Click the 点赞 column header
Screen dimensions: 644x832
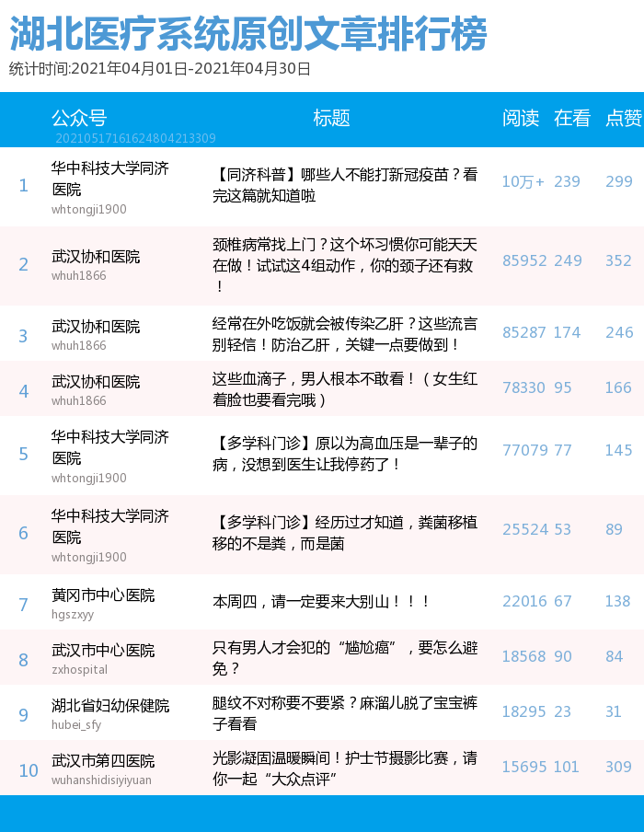click(x=623, y=118)
